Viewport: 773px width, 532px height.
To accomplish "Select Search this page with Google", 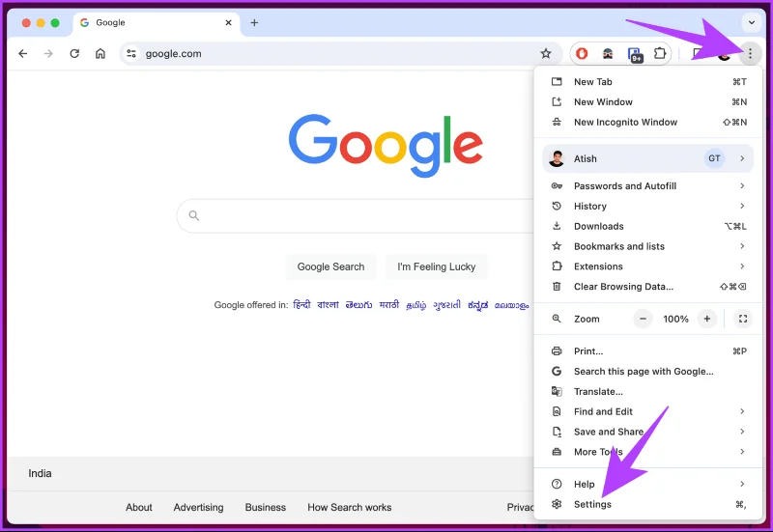I will pyautogui.click(x=648, y=372).
